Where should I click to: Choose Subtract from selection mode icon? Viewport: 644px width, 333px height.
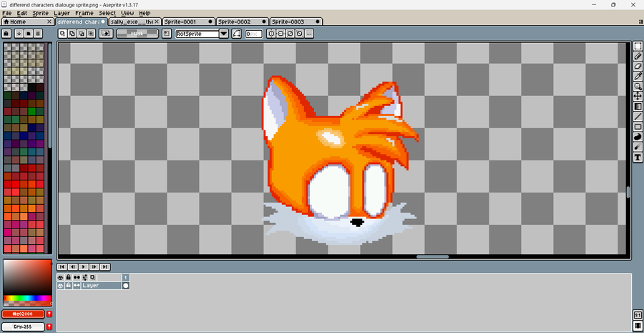coord(82,34)
